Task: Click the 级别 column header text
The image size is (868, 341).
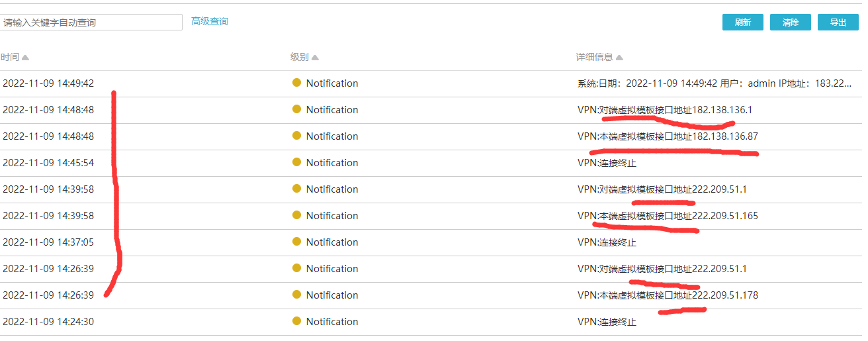Action: coord(299,58)
